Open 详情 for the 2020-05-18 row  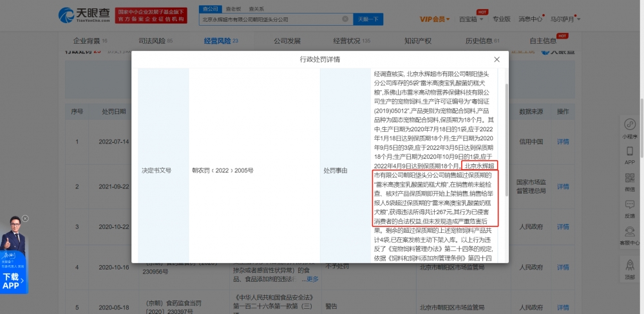coord(563,307)
